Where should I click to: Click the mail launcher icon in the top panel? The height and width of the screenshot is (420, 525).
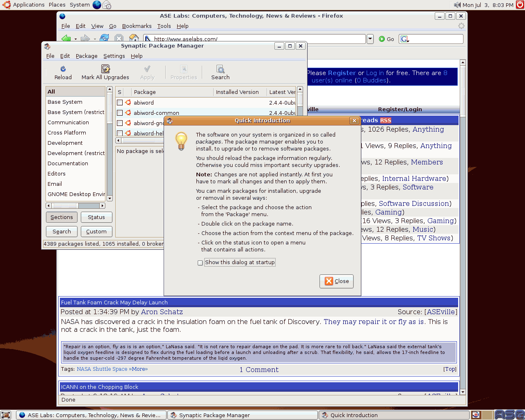pyautogui.click(x=107, y=5)
